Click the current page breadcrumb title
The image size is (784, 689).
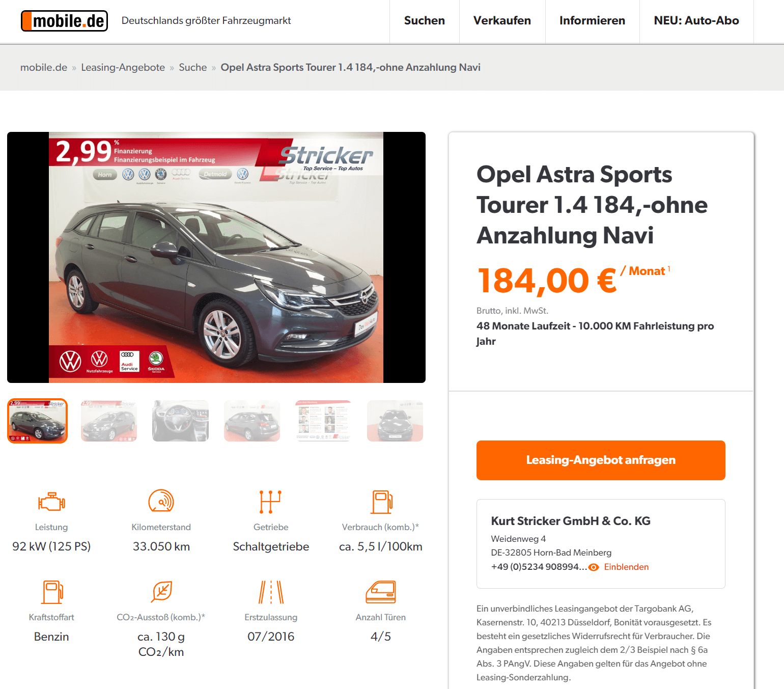pyautogui.click(x=350, y=67)
